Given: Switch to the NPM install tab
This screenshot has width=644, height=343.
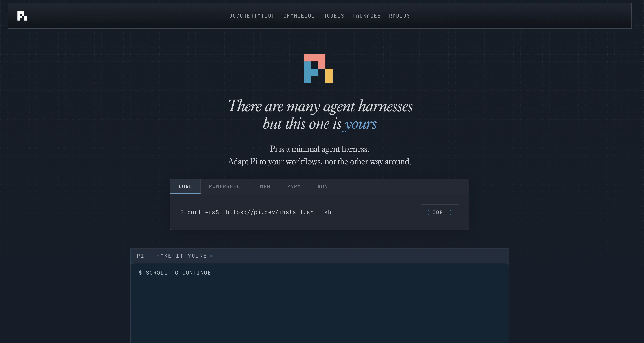Looking at the screenshot, I should (x=265, y=186).
